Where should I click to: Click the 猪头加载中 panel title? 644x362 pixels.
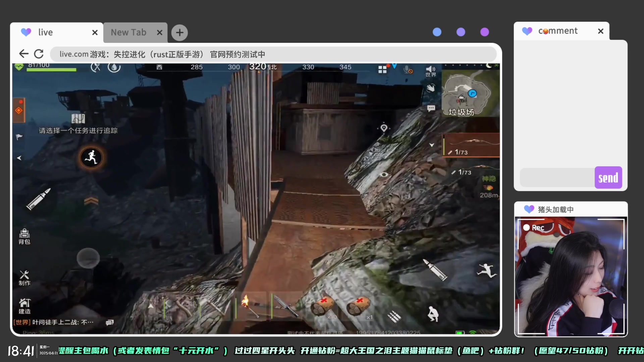(555, 209)
